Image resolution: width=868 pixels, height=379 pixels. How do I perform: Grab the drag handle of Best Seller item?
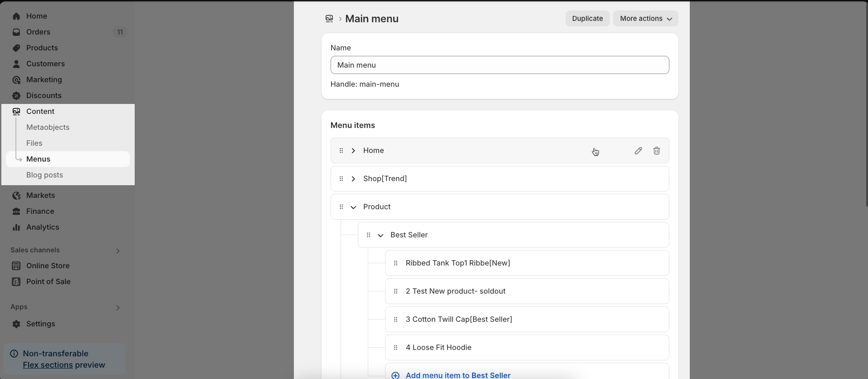(x=369, y=235)
